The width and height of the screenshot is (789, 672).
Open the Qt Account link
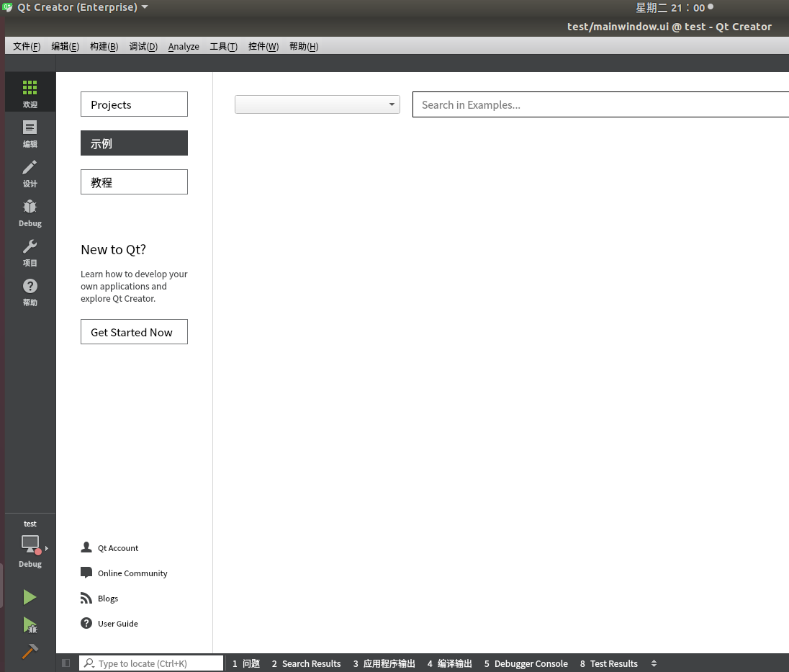(x=118, y=547)
